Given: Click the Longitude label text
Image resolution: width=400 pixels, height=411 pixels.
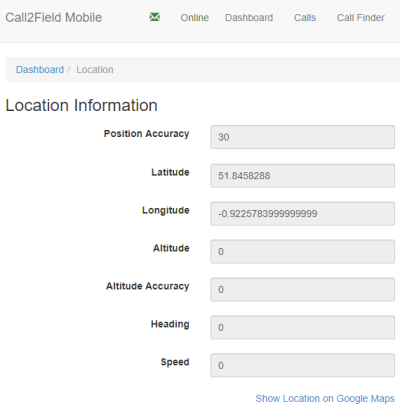Looking at the screenshot, I should [166, 210].
